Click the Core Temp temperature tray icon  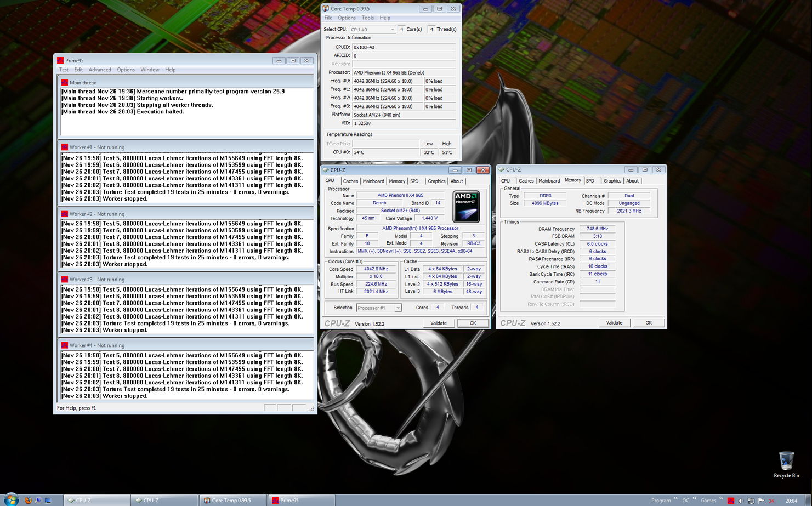[x=771, y=501]
